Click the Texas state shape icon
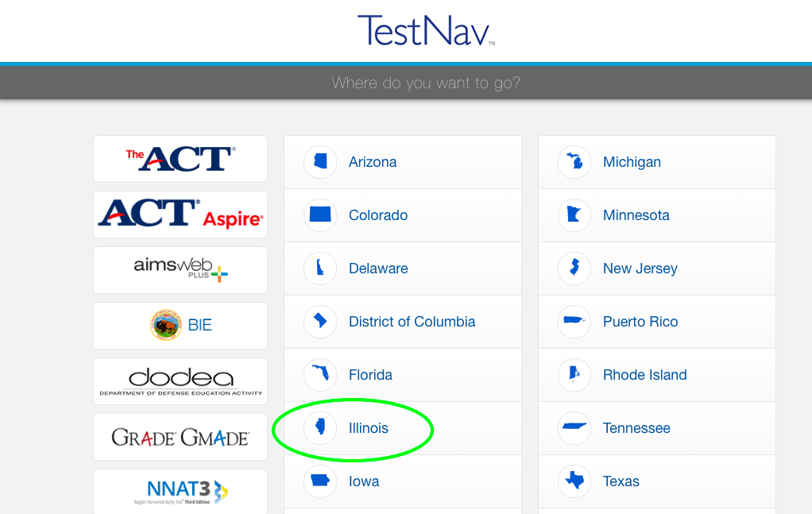 (574, 481)
